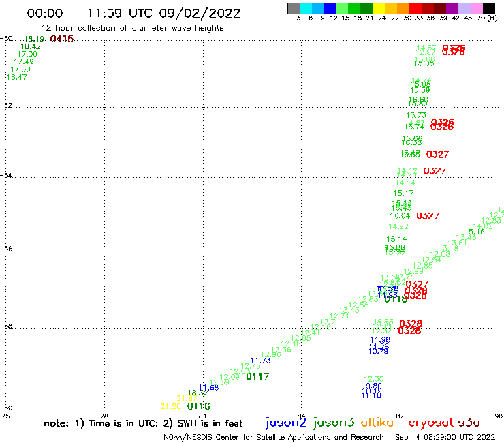Click the dark green time label '0118'
This screenshot has width=504, height=443.
point(396,299)
